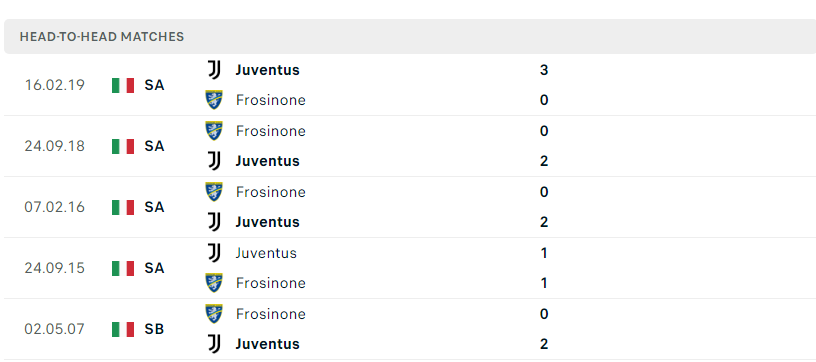This screenshot has height=362, width=816.
Task: Click Juventus logo in the 24.09.18 match
Action: pos(214,161)
